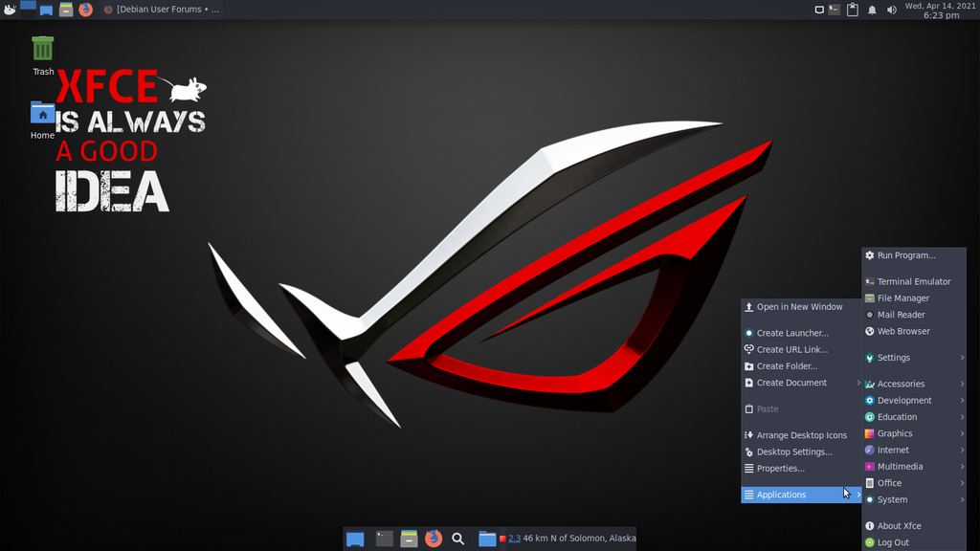Launch Mail Reader from submenu
The width and height of the screenshot is (980, 551).
[x=914, y=314]
